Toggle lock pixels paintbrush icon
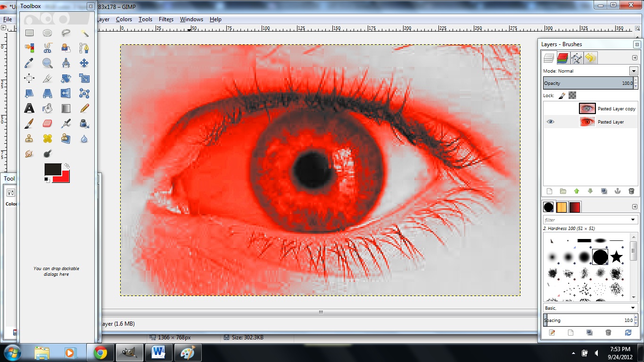644x362 pixels. (x=561, y=95)
